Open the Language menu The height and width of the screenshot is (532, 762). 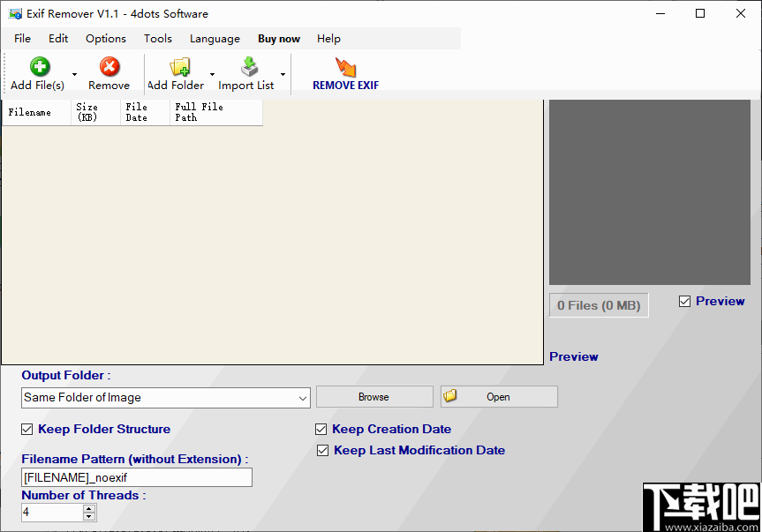click(215, 38)
